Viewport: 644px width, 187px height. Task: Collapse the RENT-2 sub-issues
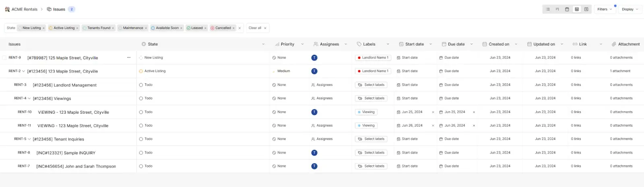pyautogui.click(x=23, y=71)
